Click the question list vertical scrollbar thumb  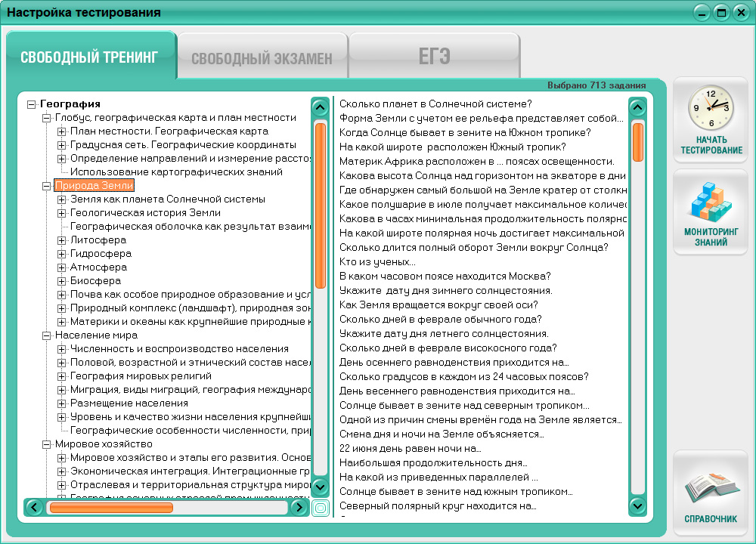[x=637, y=142]
